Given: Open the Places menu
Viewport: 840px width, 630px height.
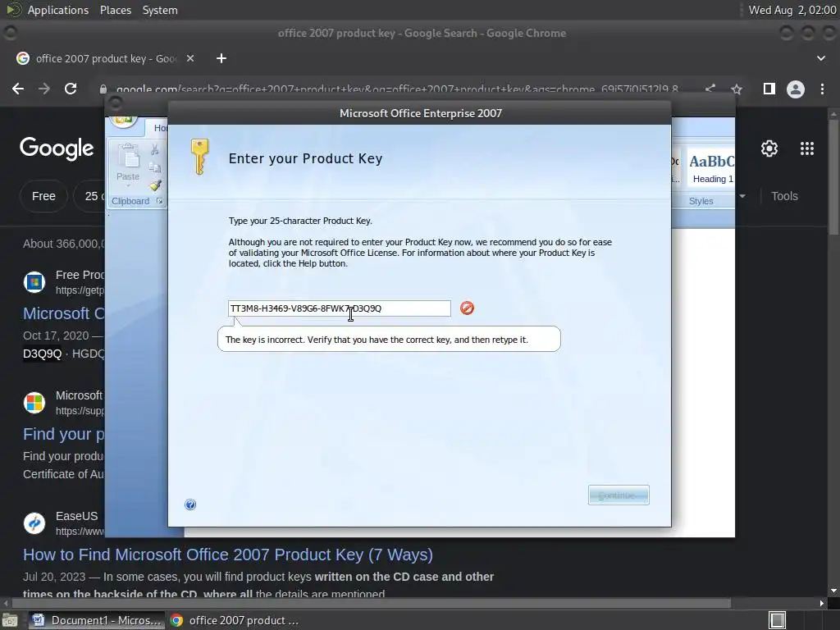Looking at the screenshot, I should point(115,10).
